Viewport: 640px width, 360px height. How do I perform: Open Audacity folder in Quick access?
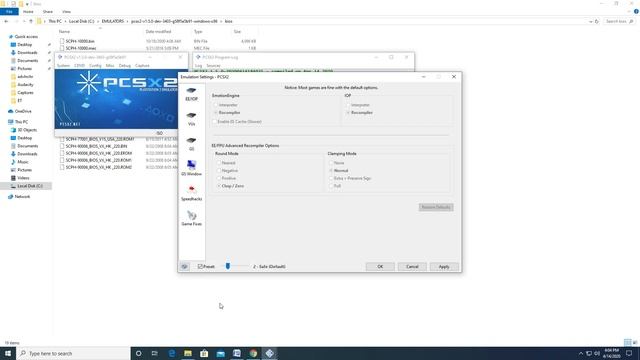[x=25, y=84]
